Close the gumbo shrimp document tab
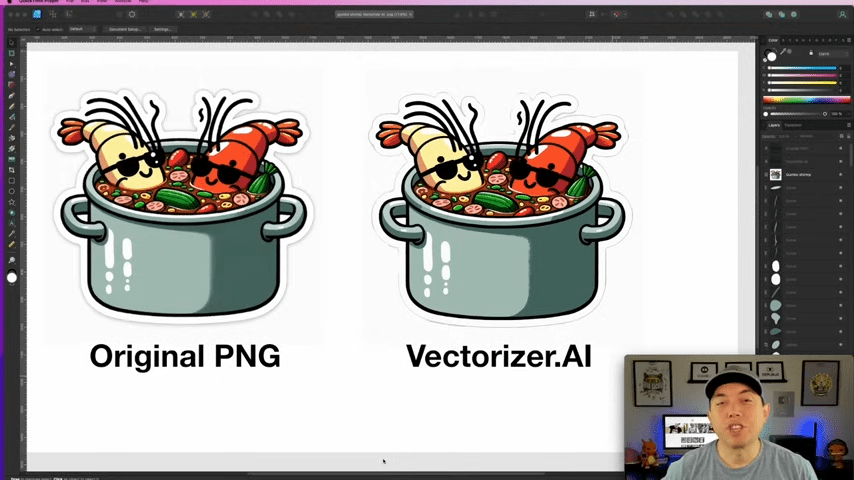Screen dimensions: 854x480 point(411,15)
